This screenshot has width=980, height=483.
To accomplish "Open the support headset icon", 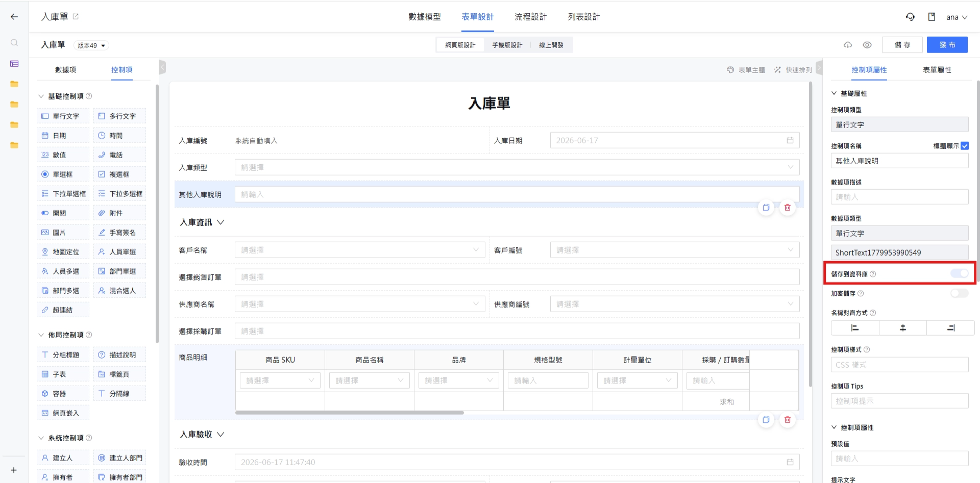I will pos(910,17).
